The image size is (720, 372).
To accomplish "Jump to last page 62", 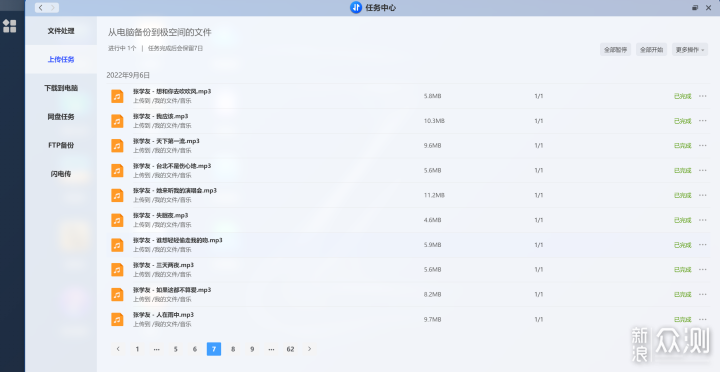I will point(290,349).
